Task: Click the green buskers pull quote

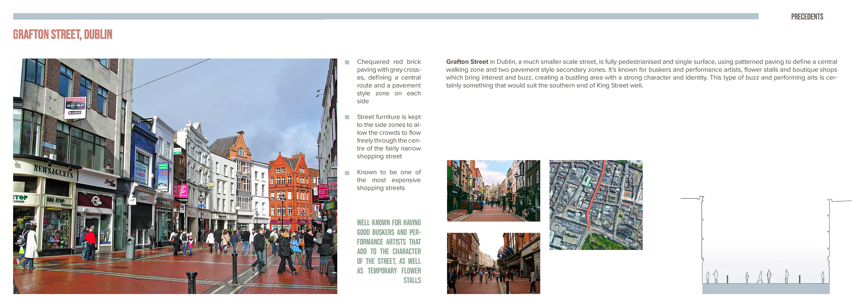Action: [389, 251]
